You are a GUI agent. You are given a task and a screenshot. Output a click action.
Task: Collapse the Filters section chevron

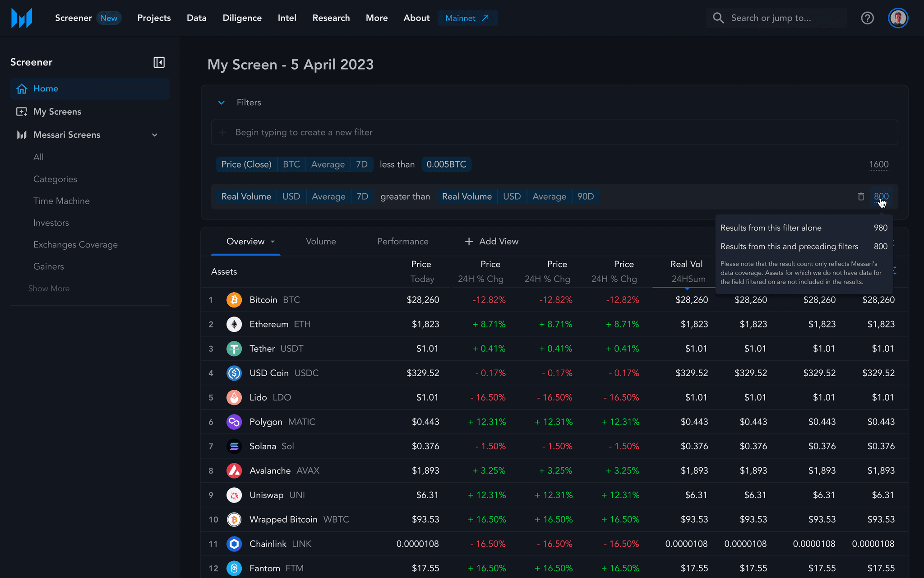(x=222, y=103)
